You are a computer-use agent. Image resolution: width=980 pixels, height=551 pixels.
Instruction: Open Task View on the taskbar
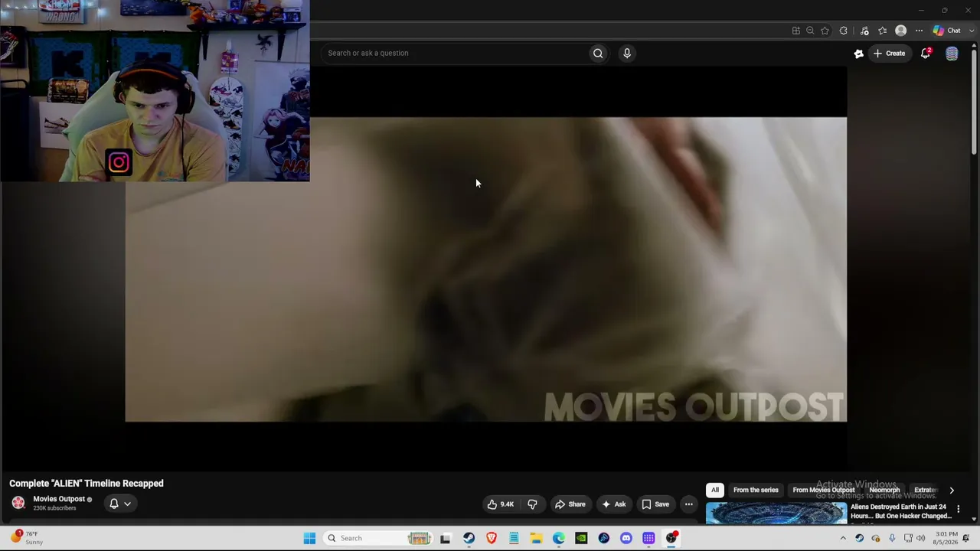[x=446, y=538]
